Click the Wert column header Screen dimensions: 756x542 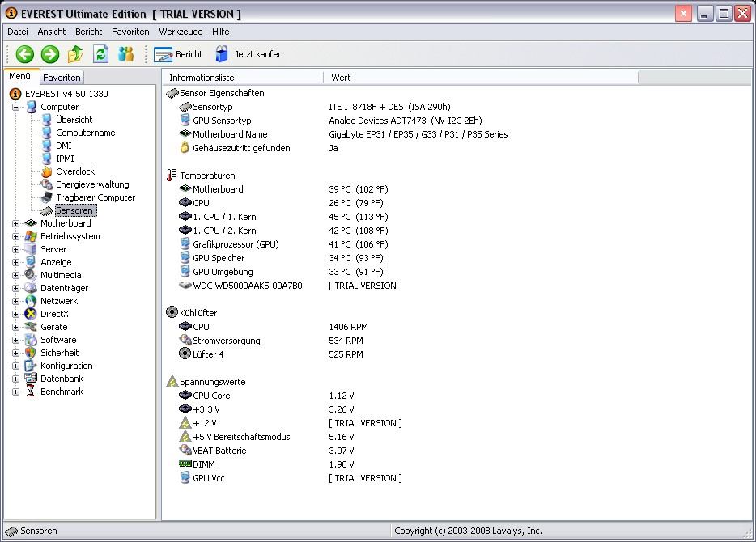pos(481,77)
